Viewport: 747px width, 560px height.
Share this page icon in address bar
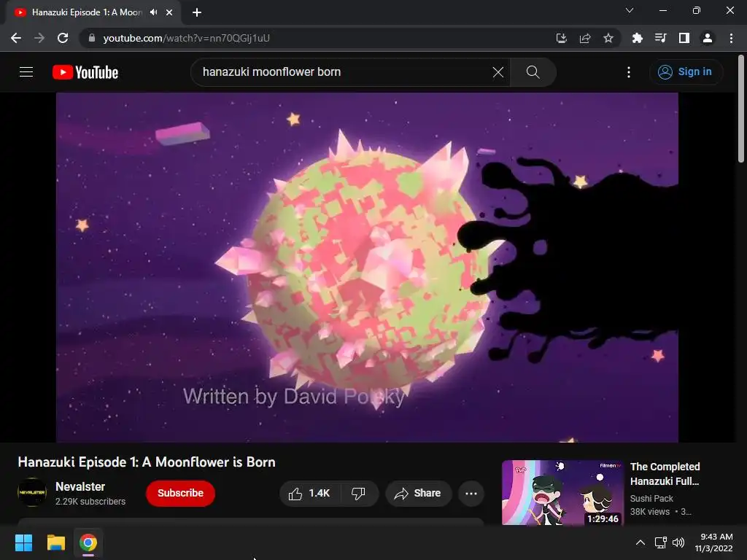[x=585, y=38]
